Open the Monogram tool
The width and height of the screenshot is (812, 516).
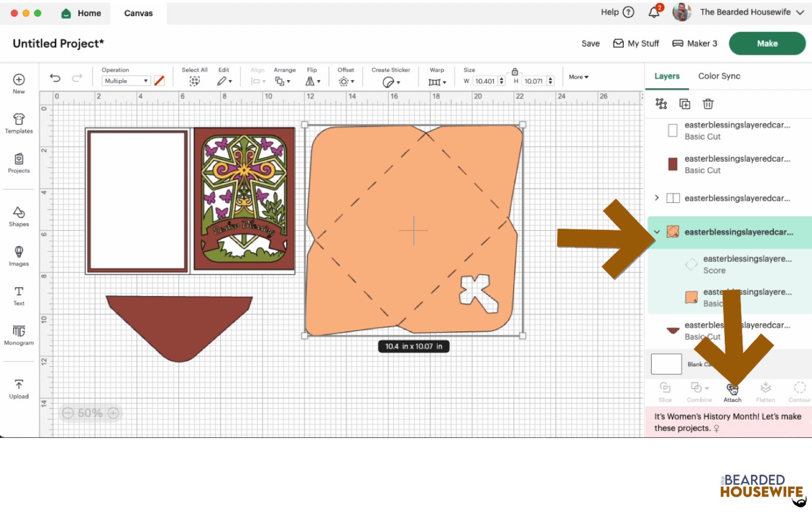(19, 335)
